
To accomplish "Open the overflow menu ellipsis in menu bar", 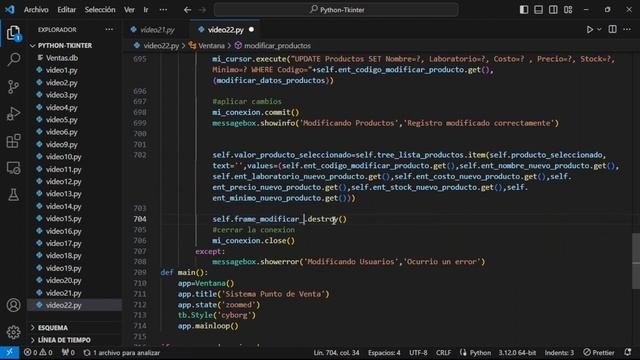I will click(x=163, y=10).
